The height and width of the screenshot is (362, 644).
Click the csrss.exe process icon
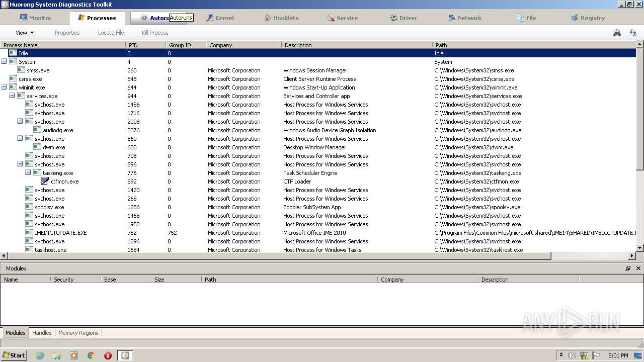click(13, 78)
